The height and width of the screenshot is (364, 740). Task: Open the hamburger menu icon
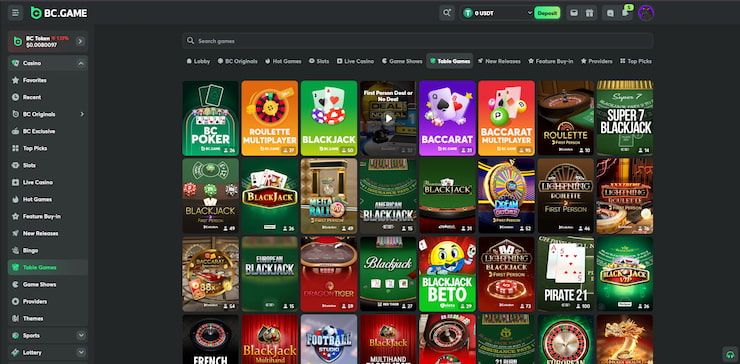[x=15, y=13]
